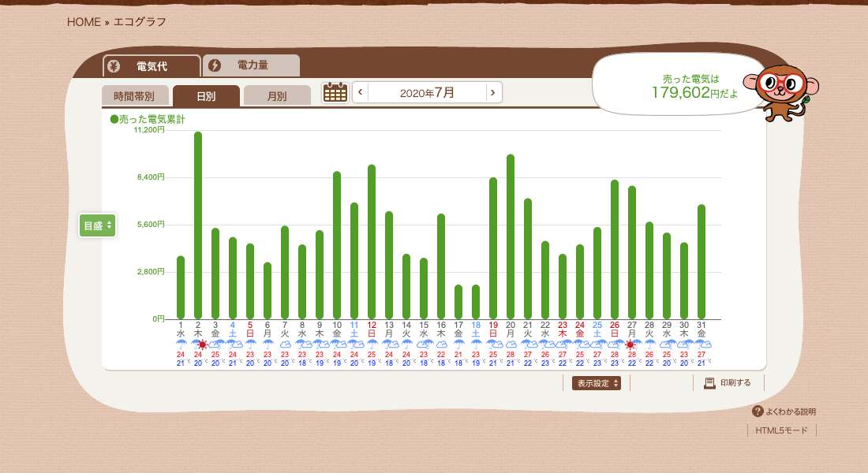
Task: Open the よくわかる説明 help link
Action: coord(790,412)
